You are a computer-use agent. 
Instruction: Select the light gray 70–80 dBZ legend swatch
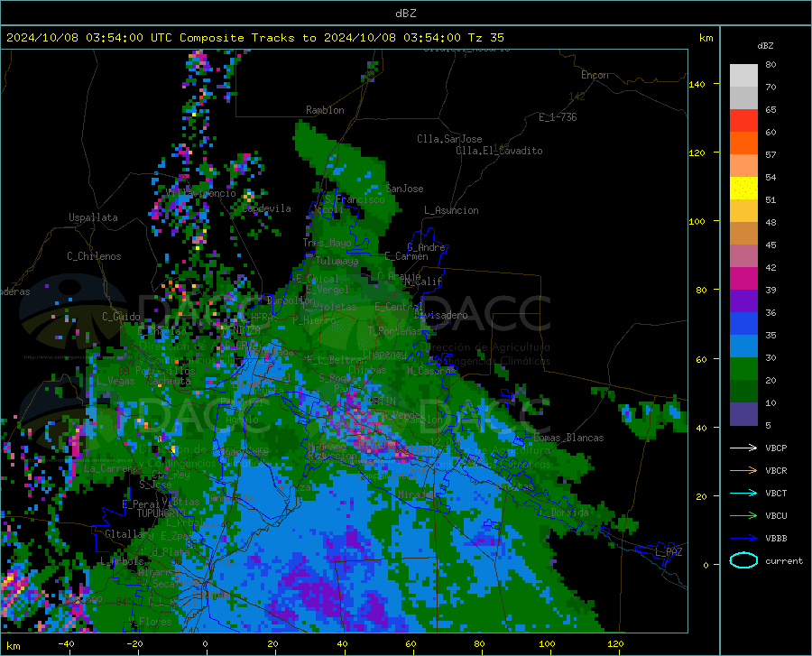pyautogui.click(x=743, y=76)
